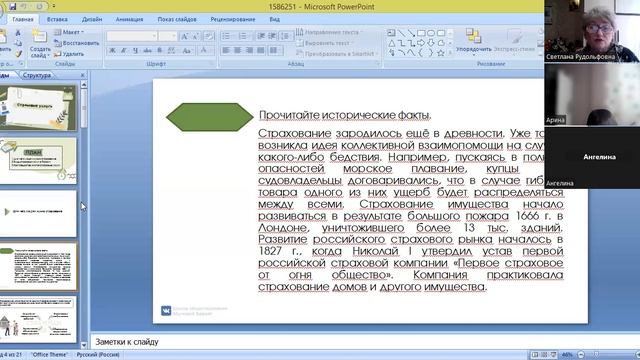Viewport: 640px width, 360px height.
Task: Click the Русский (Россия) language status
Action: (98, 355)
